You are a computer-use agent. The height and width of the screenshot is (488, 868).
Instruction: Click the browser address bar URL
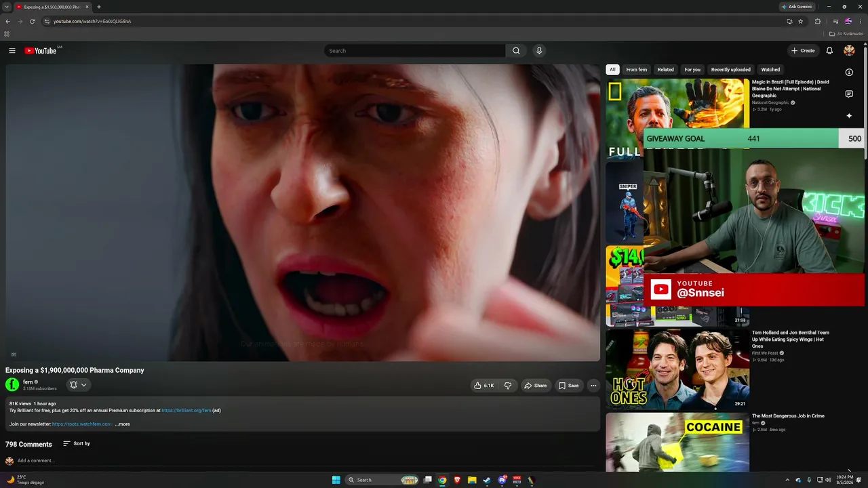tap(92, 21)
